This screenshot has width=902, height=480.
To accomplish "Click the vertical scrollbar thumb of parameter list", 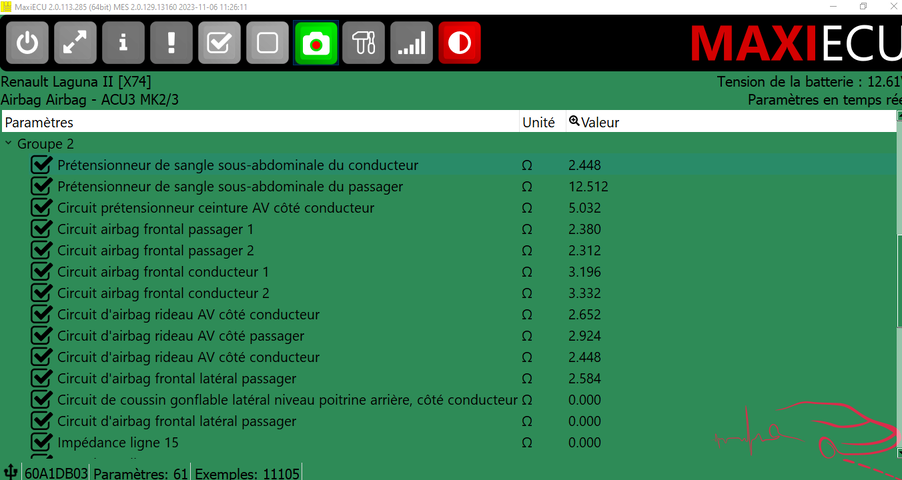I will click(x=899, y=283).
